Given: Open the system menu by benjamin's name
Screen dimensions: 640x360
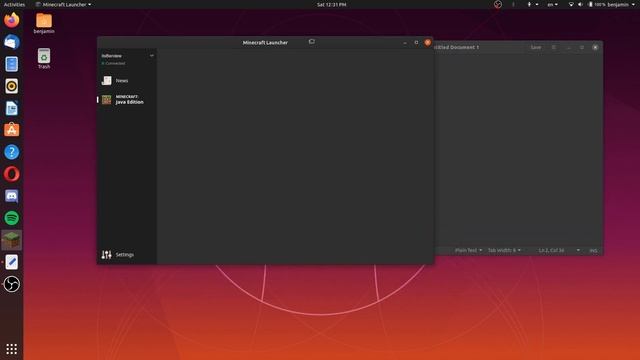Looking at the screenshot, I should pyautogui.click(x=621, y=4).
